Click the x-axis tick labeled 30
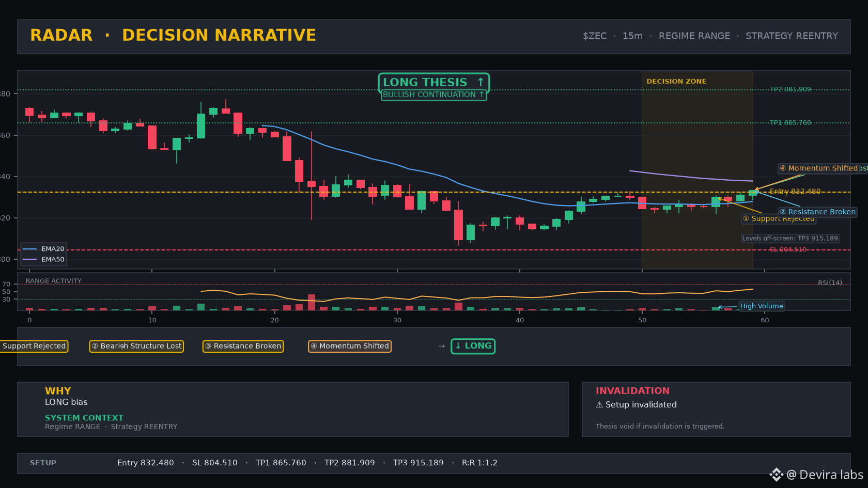The image size is (868, 488). point(397,320)
